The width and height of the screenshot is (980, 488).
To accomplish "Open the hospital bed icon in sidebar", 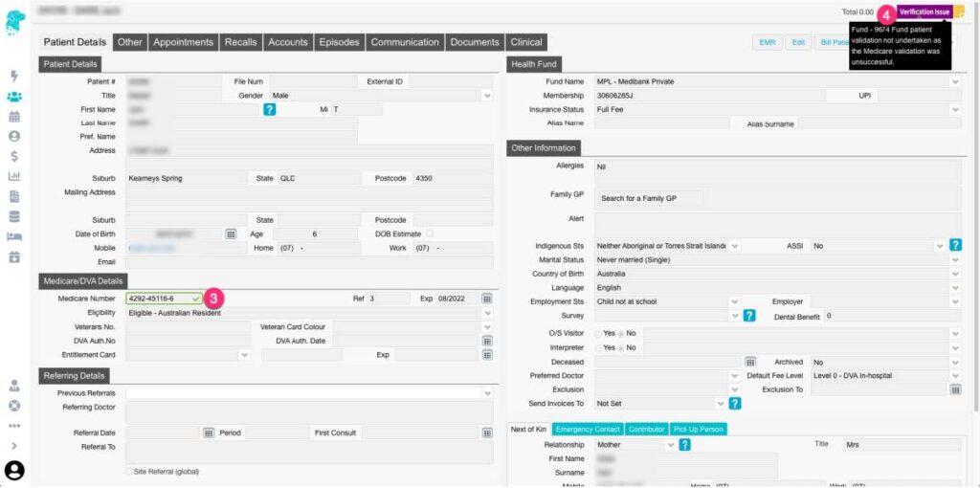I will (x=13, y=236).
